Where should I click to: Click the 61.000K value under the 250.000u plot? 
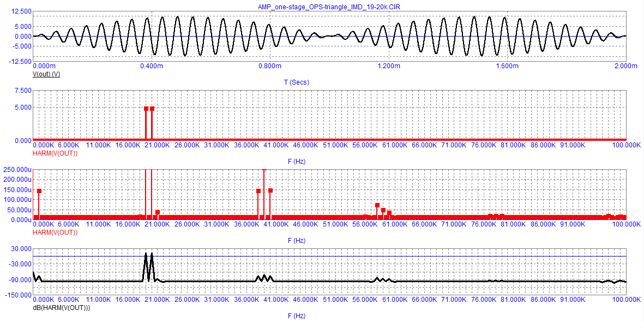click(395, 224)
